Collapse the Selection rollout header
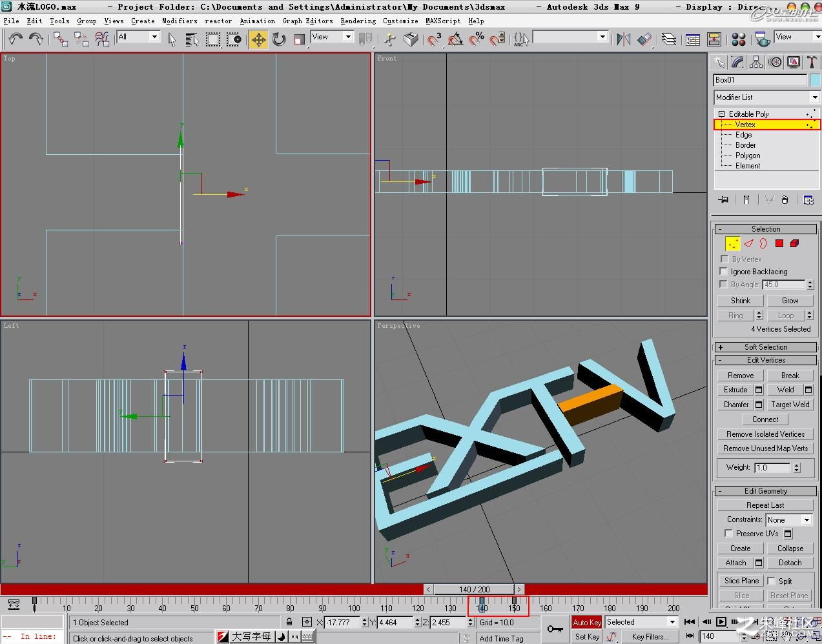The image size is (822, 644). point(766,229)
